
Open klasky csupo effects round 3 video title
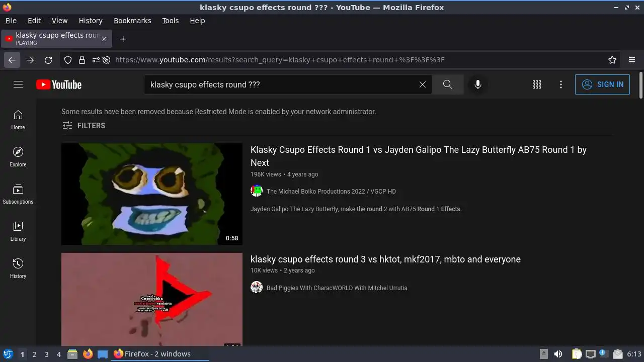click(385, 259)
